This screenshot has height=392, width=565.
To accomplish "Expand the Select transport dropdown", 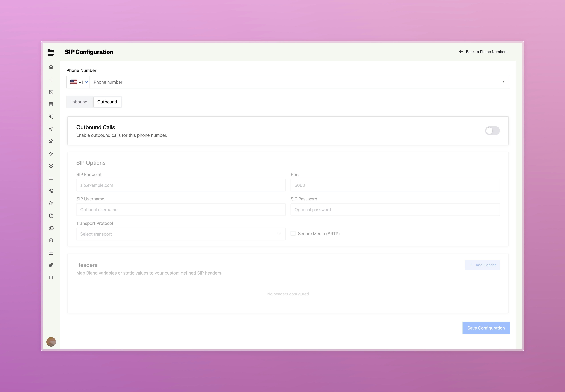I will click(181, 234).
